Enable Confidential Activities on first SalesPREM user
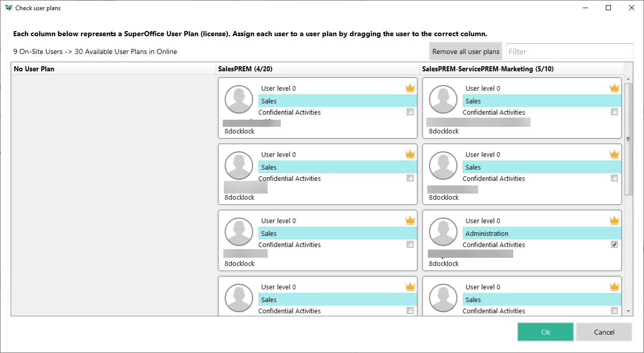 pyautogui.click(x=410, y=112)
